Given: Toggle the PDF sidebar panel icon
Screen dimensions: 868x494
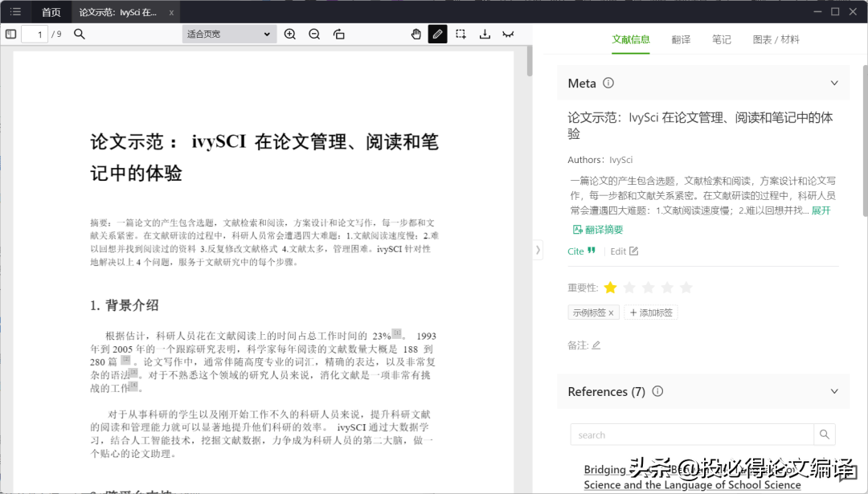Looking at the screenshot, I should [x=10, y=35].
